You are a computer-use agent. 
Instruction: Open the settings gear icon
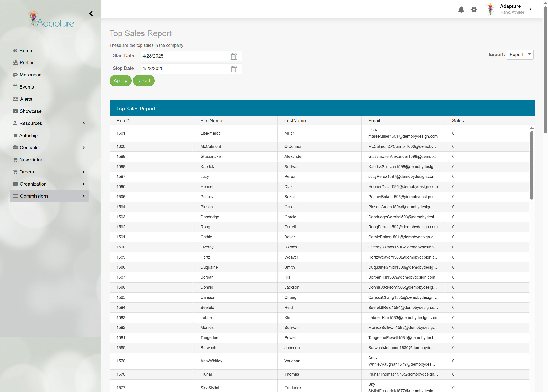[x=474, y=10]
